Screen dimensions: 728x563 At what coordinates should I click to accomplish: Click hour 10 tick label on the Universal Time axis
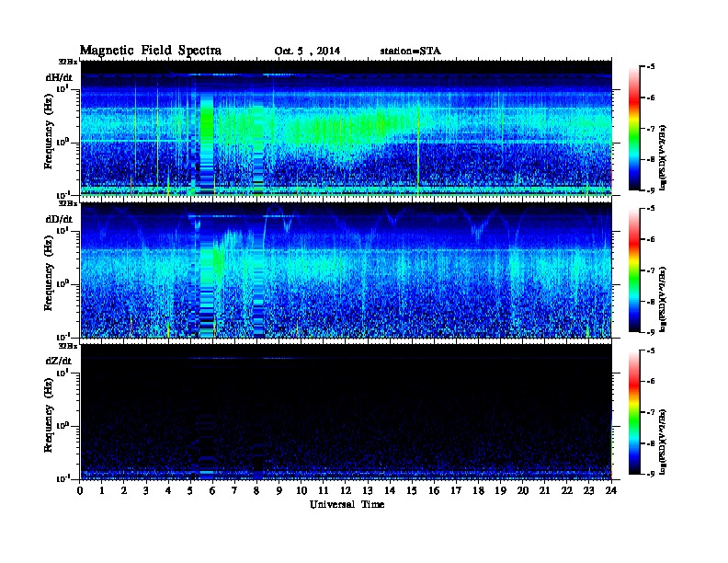click(301, 491)
